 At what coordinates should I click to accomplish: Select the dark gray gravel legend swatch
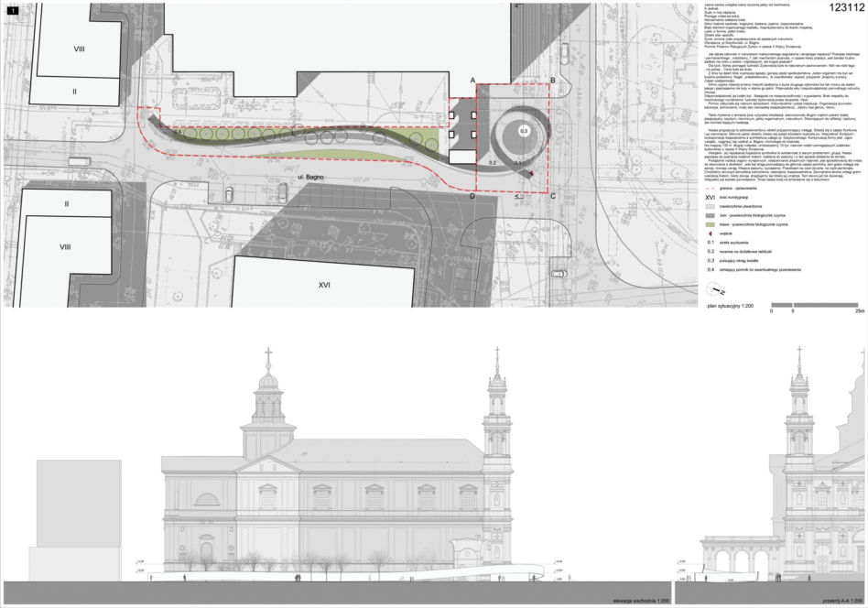coord(711,215)
